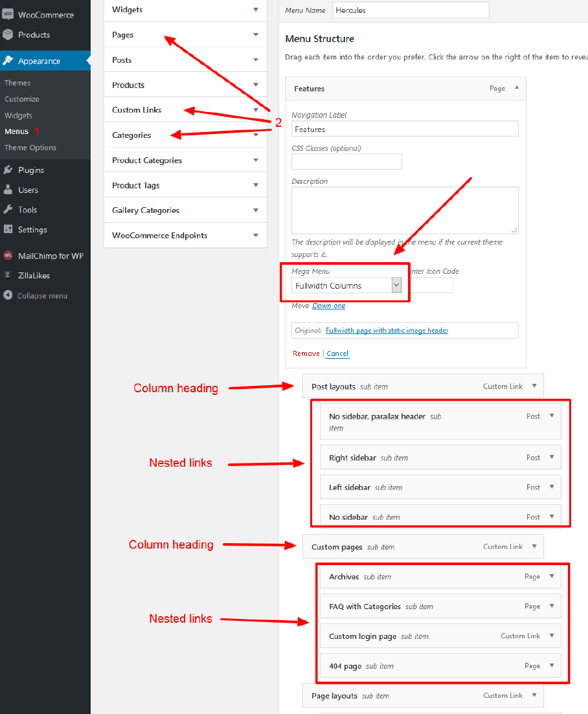Expand the Product Categories meta box arrow
The image size is (588, 714).
tap(256, 160)
